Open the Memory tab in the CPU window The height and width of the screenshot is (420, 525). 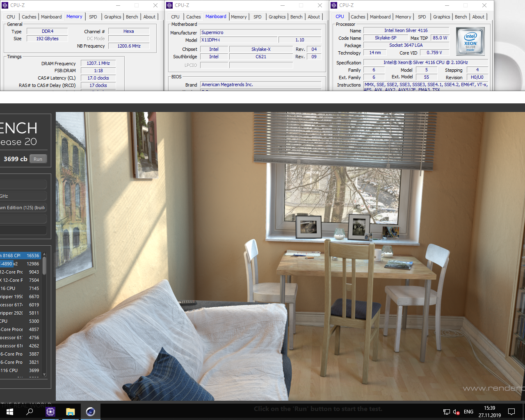[x=403, y=17]
